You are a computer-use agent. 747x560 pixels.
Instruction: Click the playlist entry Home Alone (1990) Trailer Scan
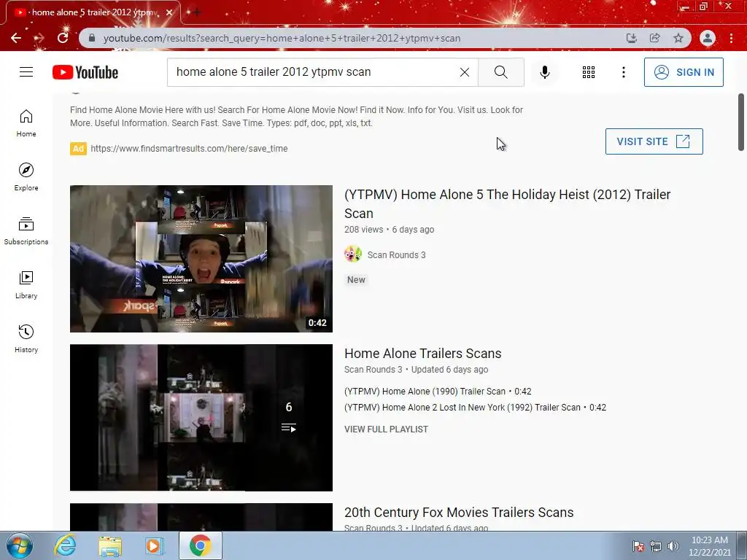coord(438,392)
